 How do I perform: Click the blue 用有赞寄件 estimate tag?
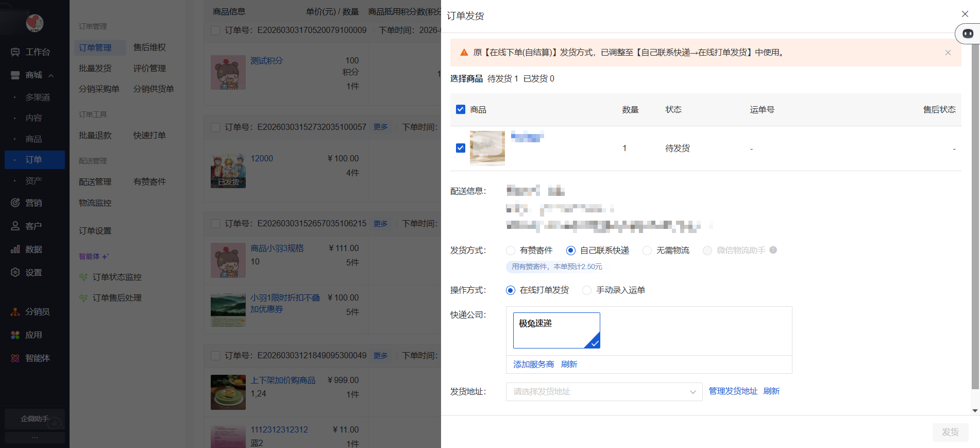[x=556, y=267]
